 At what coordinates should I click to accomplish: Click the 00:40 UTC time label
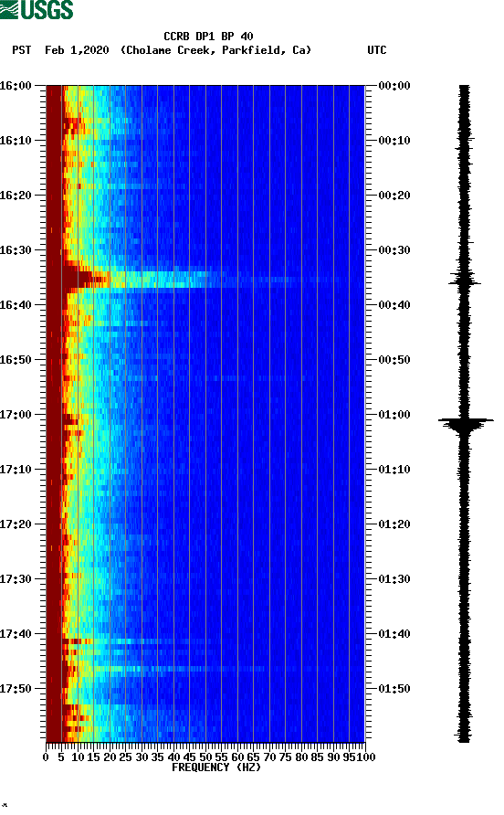tap(394, 305)
